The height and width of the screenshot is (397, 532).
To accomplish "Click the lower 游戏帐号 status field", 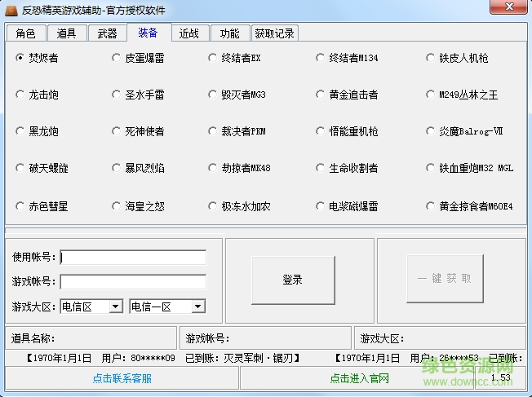I will [x=266, y=338].
